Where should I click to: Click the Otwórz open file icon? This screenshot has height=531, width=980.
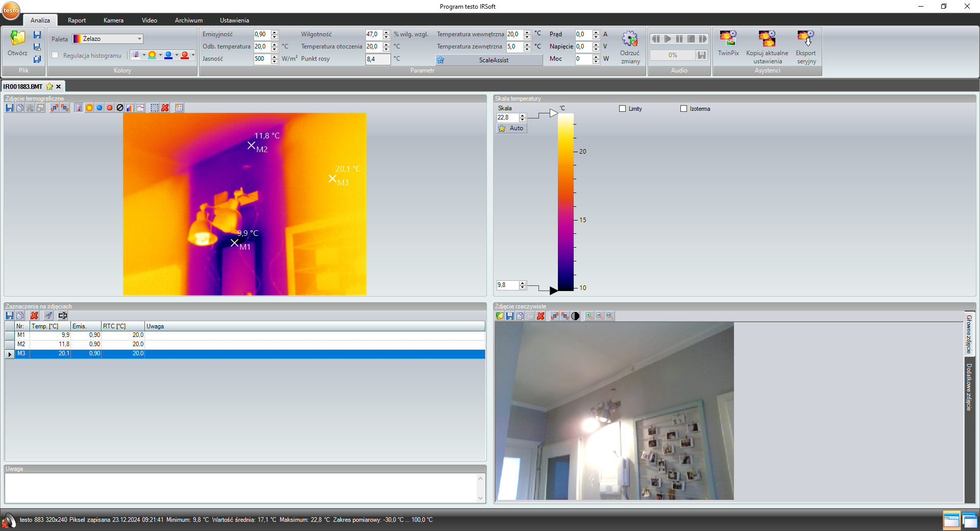click(x=17, y=39)
